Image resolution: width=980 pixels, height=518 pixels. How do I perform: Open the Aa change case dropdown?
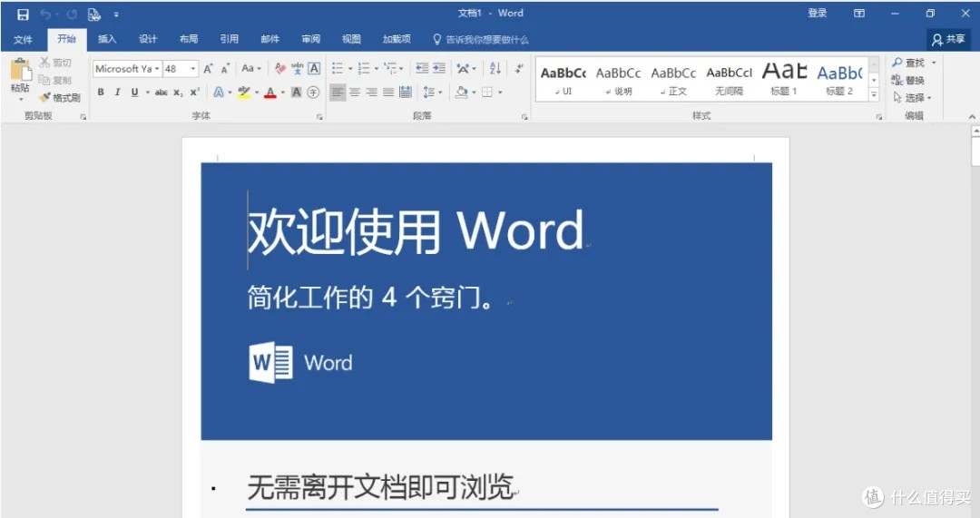tap(251, 69)
